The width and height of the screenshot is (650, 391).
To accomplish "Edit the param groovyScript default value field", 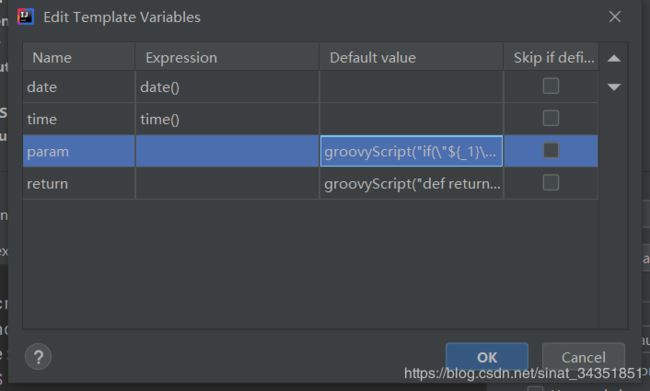I will coord(411,151).
